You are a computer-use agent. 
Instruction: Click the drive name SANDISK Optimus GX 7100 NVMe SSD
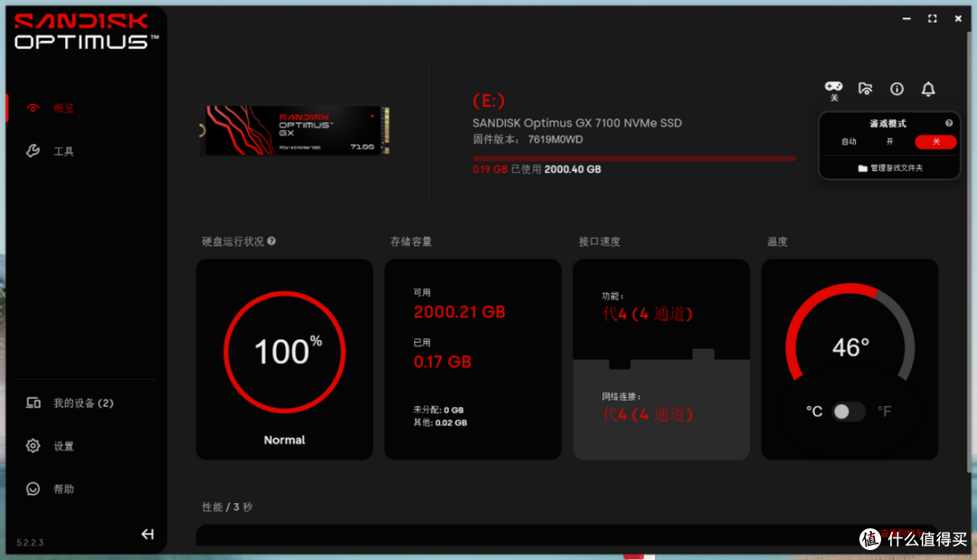pyautogui.click(x=577, y=123)
